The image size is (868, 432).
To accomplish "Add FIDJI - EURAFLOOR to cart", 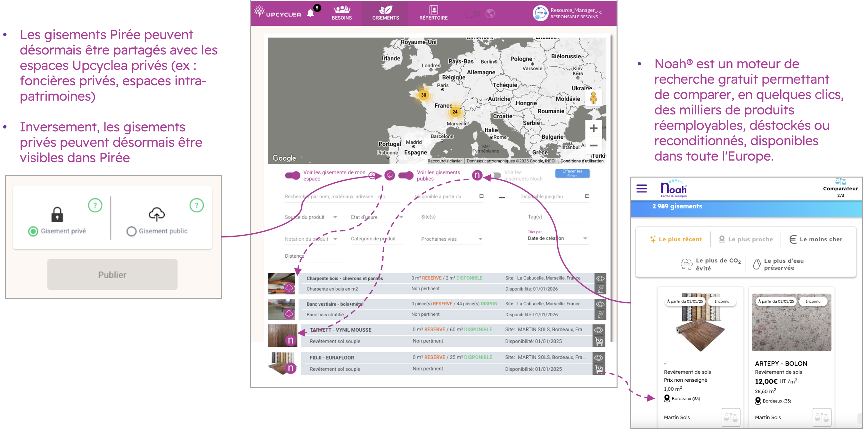I will tap(599, 369).
